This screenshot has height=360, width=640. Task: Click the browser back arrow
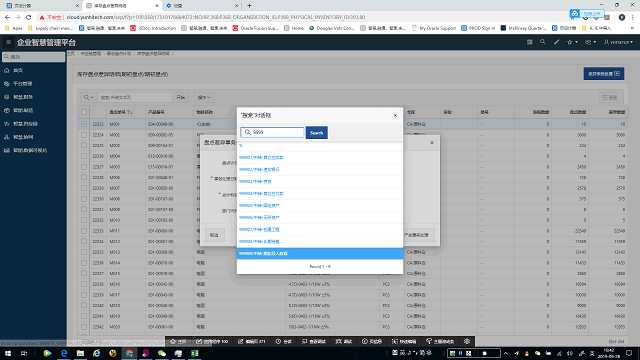(x=7, y=17)
